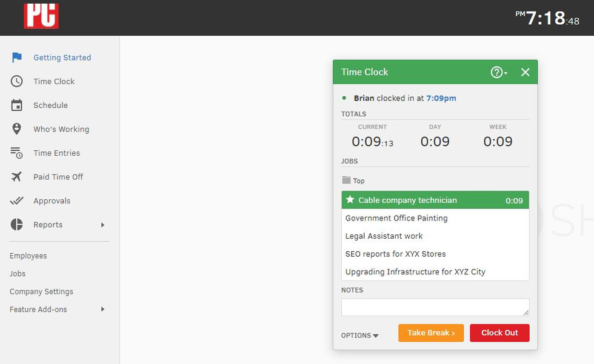The width and height of the screenshot is (594, 364).
Task: Open the Top jobs folder
Action: [353, 180]
